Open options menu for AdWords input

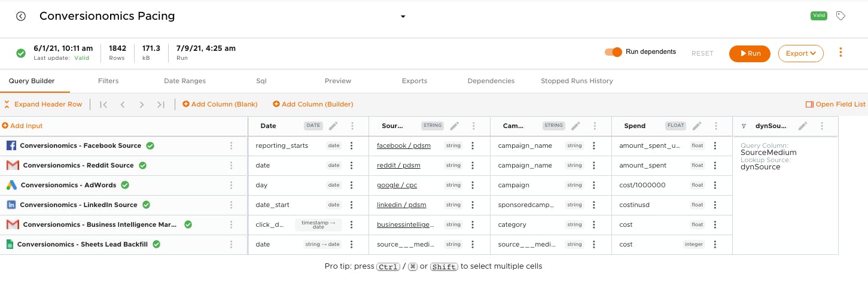tap(232, 185)
